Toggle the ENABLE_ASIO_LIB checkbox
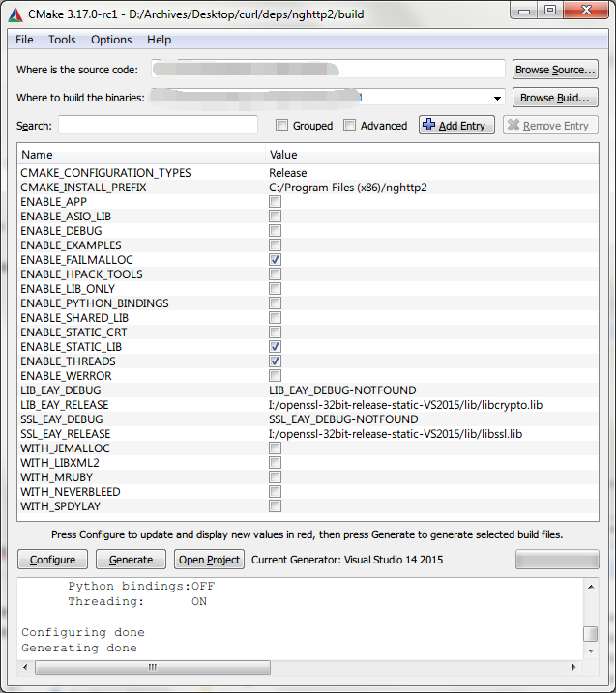This screenshot has height=693, width=616. [x=275, y=217]
